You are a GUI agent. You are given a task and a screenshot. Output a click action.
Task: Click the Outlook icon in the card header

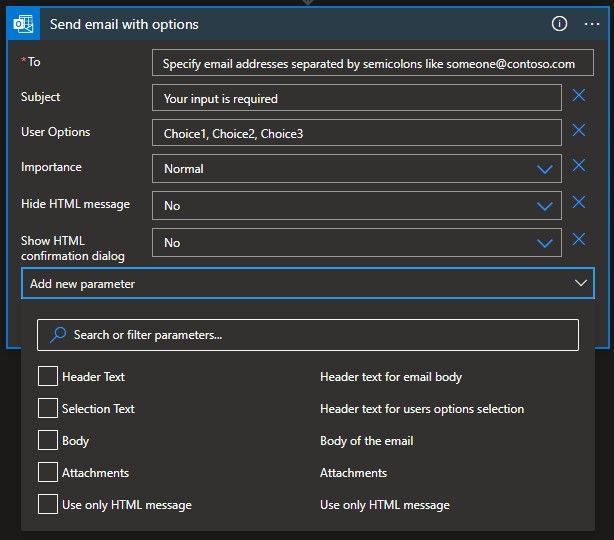(x=25, y=24)
